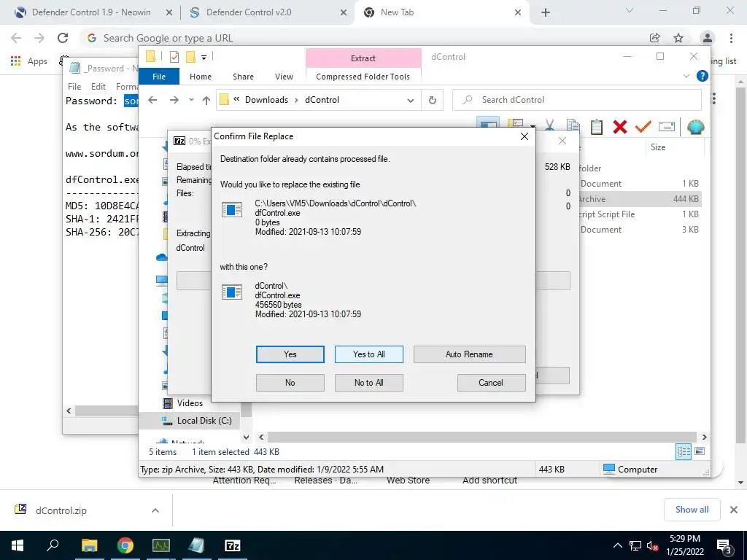Close the Confirm File Replace dialog
The height and width of the screenshot is (560, 747).
[x=524, y=136]
